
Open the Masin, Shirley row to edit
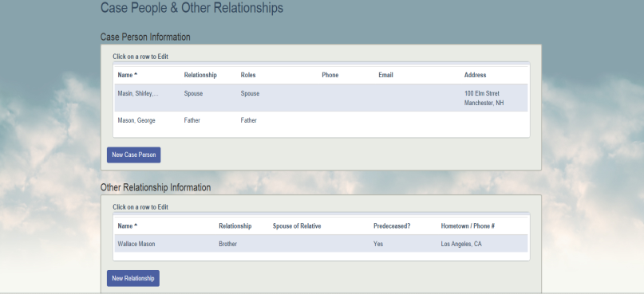click(x=321, y=98)
